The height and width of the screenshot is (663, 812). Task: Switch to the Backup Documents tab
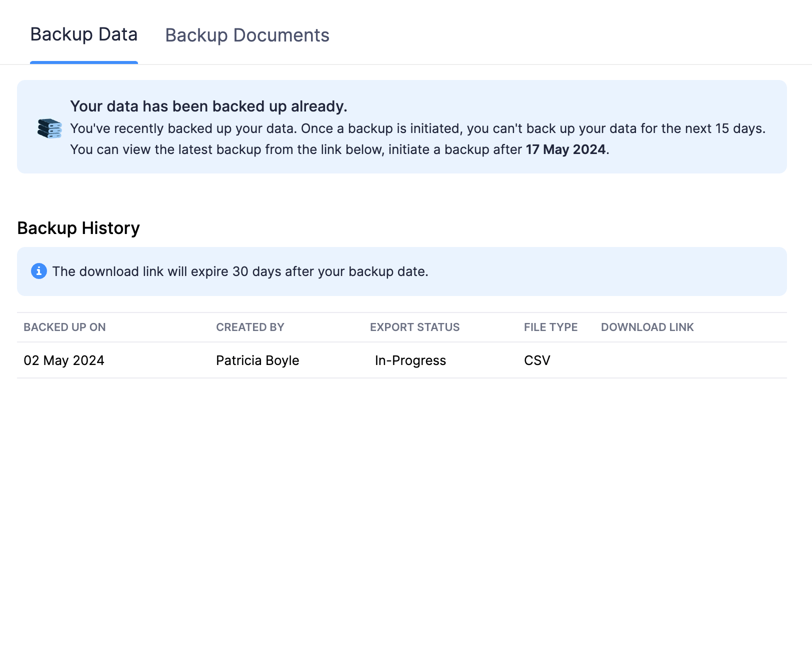[x=247, y=35]
